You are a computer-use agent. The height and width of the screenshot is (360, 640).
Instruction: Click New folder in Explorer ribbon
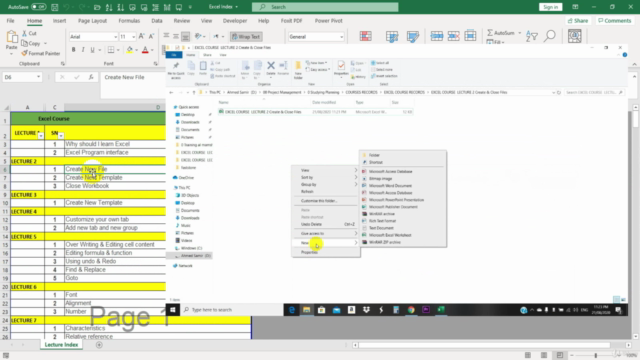pos(298,70)
